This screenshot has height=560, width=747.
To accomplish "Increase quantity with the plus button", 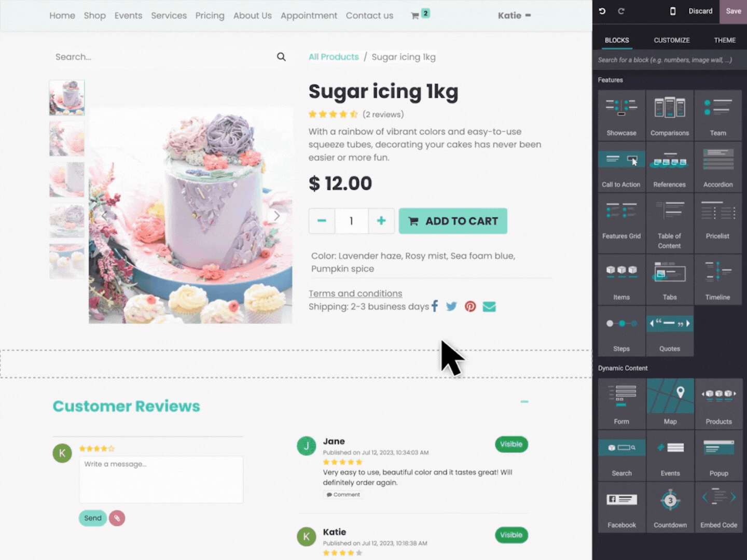I will 381,221.
